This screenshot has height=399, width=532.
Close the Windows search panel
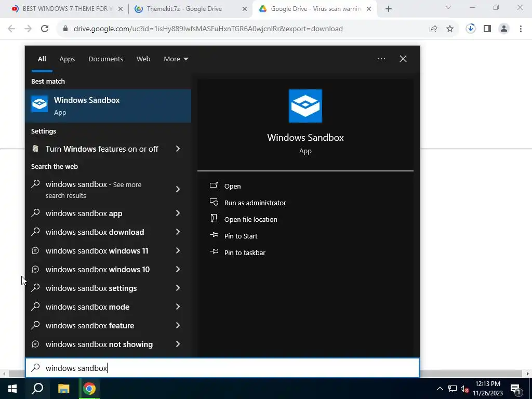tap(403, 59)
